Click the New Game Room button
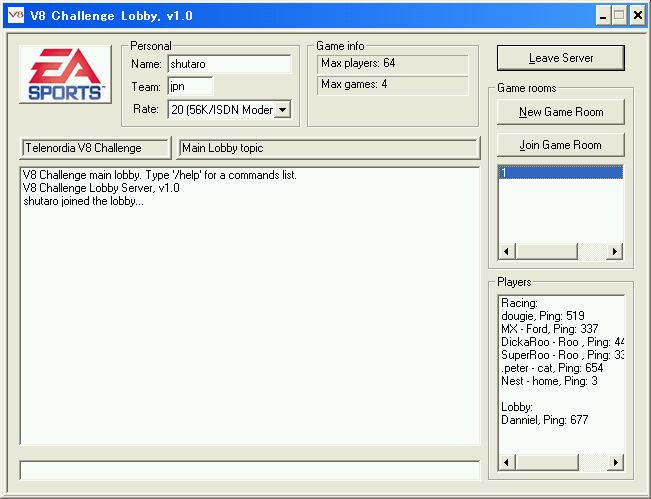Image resolution: width=651 pixels, height=499 pixels. pos(560,112)
